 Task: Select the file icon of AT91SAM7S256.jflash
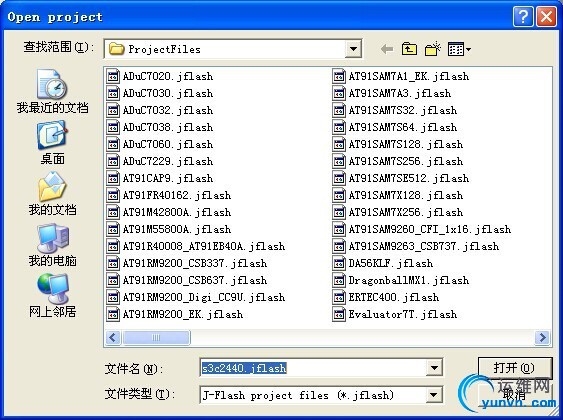339,161
